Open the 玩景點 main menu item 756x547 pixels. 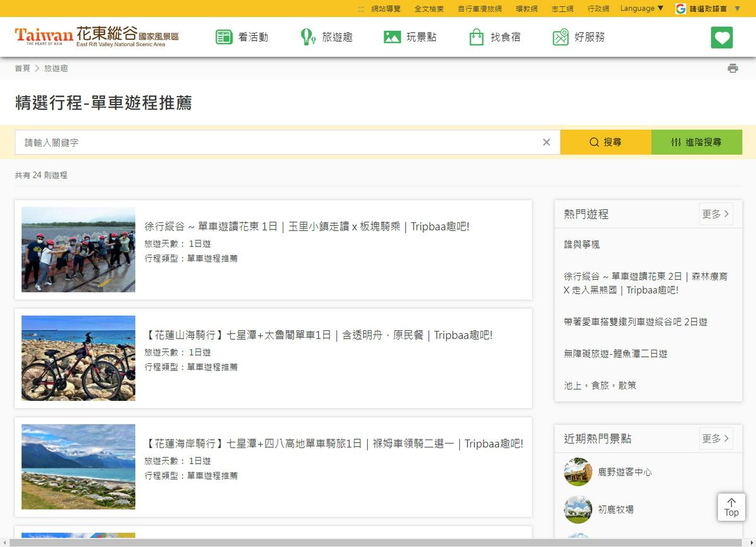421,37
